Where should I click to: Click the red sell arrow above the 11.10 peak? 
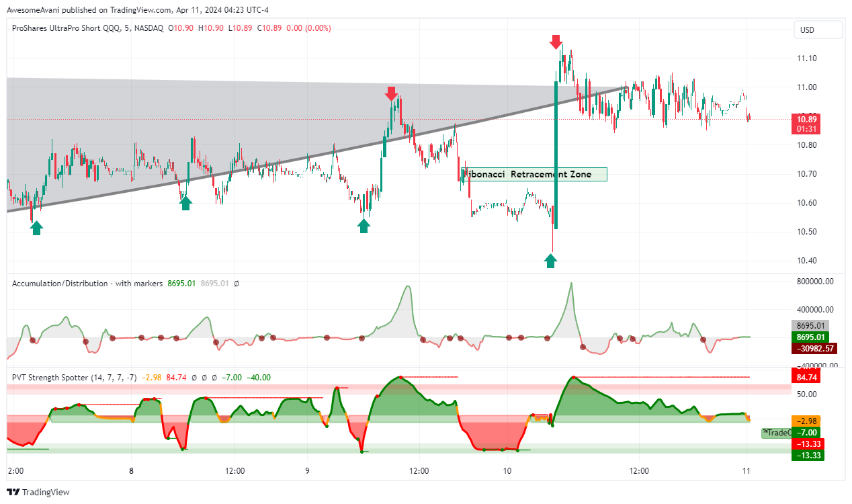(x=556, y=42)
